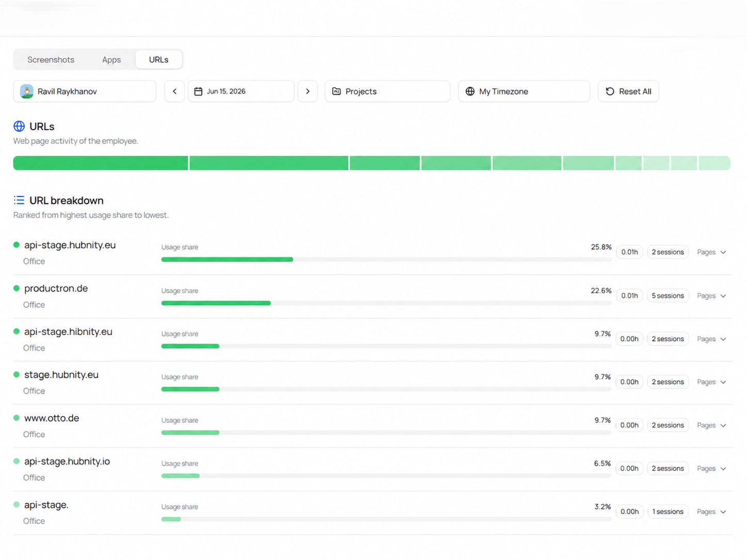The width and height of the screenshot is (747, 560).
Task: Click the api-stage.hibnity.eu domain name
Action: (68, 332)
